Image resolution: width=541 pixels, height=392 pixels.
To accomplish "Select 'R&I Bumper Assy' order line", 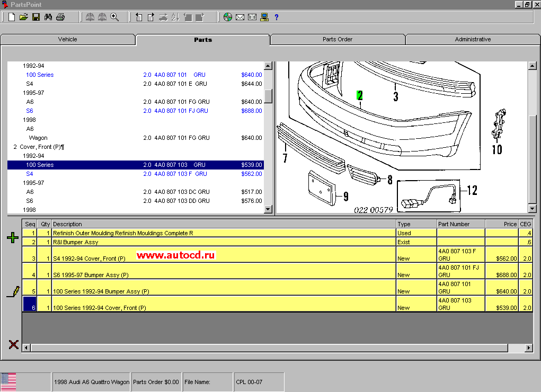I will [278, 242].
